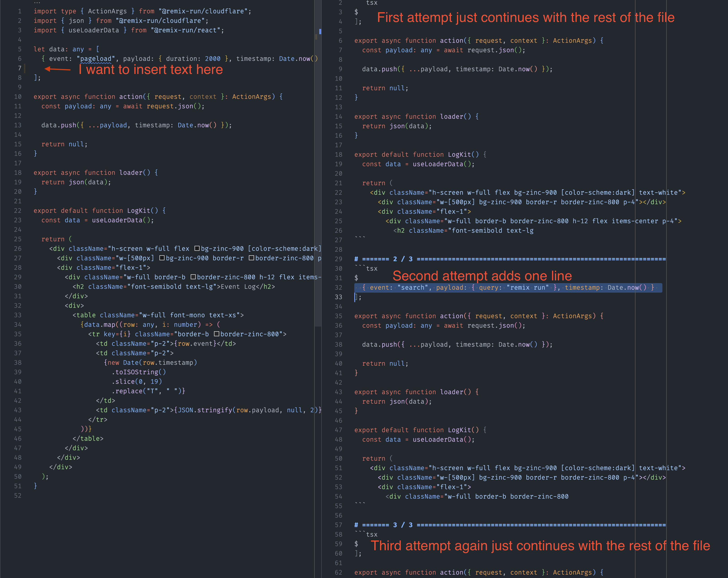
Task: Click border-zinc-800 color swatch on line 29
Action: (193, 277)
